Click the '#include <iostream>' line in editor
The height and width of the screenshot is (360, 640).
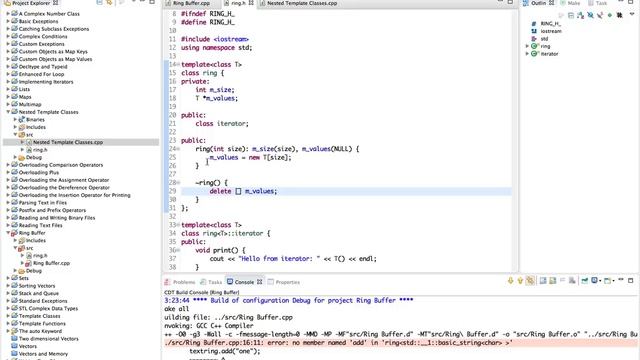(x=215, y=39)
